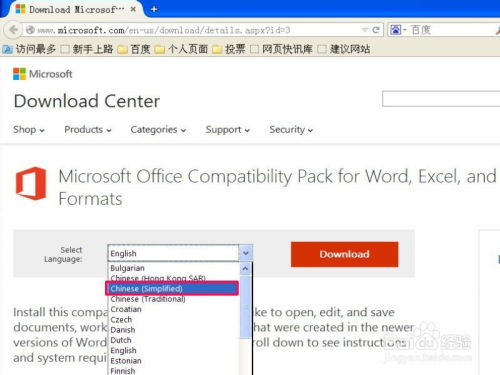Choose English from the dropdown list
This screenshot has height=375, width=500.
click(173, 351)
